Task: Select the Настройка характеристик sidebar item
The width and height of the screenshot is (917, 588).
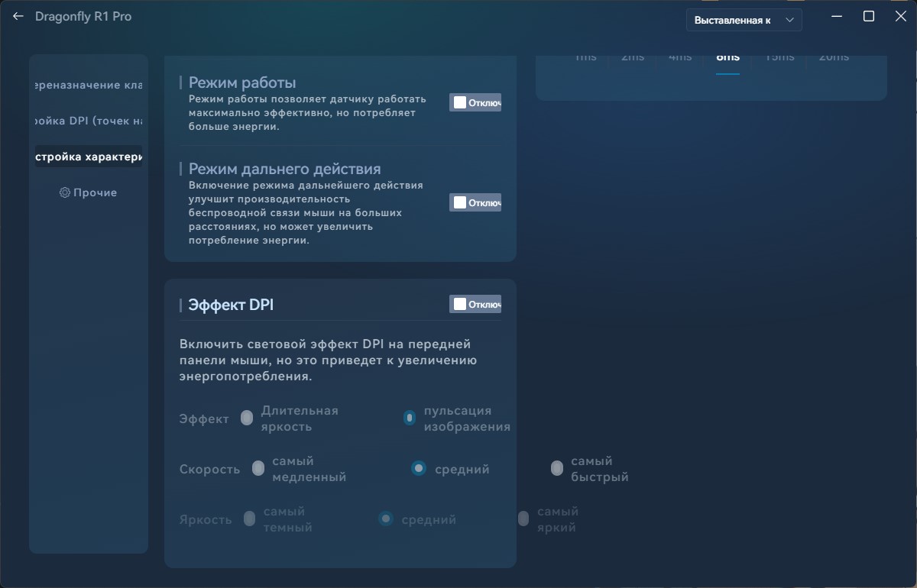Action: [x=89, y=157]
